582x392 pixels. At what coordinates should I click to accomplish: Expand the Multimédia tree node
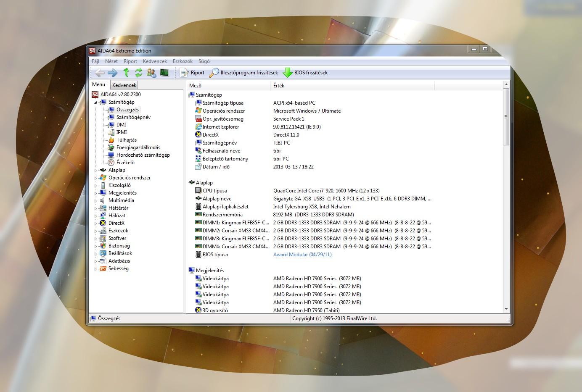click(x=95, y=201)
